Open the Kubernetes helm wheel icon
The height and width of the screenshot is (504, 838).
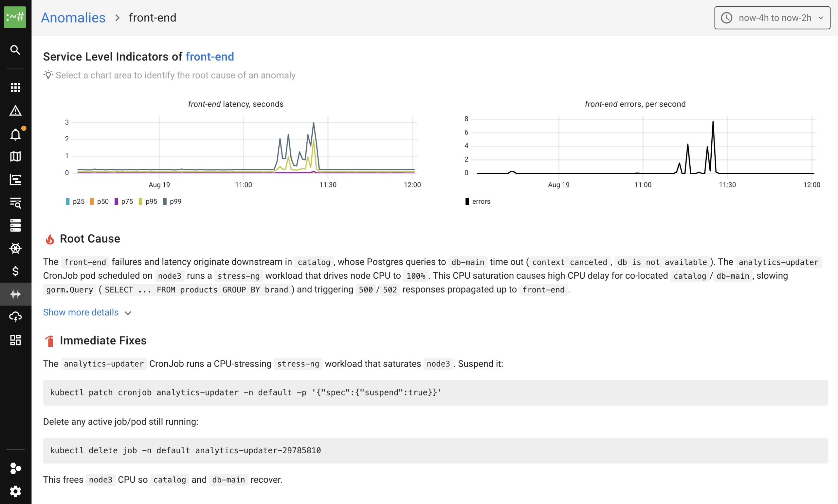coord(15,248)
